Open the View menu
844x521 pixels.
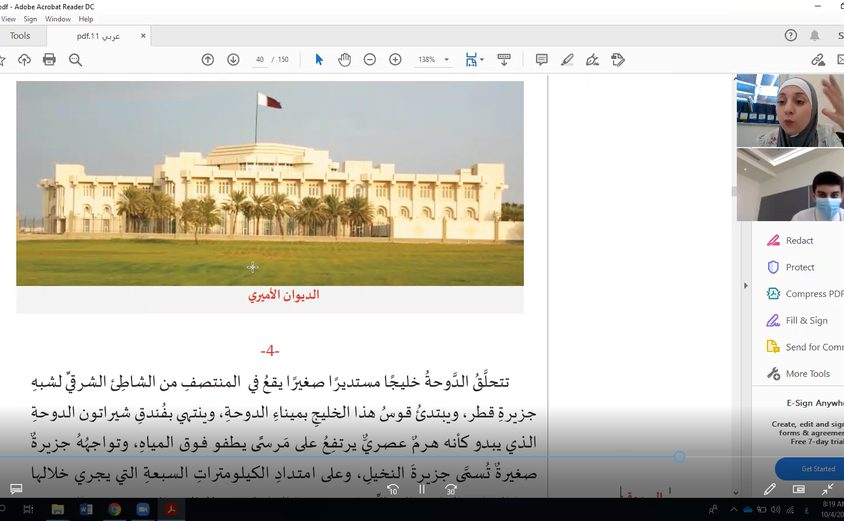[9, 19]
